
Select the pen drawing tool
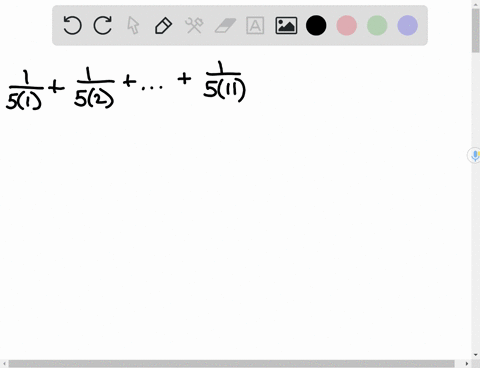163,25
